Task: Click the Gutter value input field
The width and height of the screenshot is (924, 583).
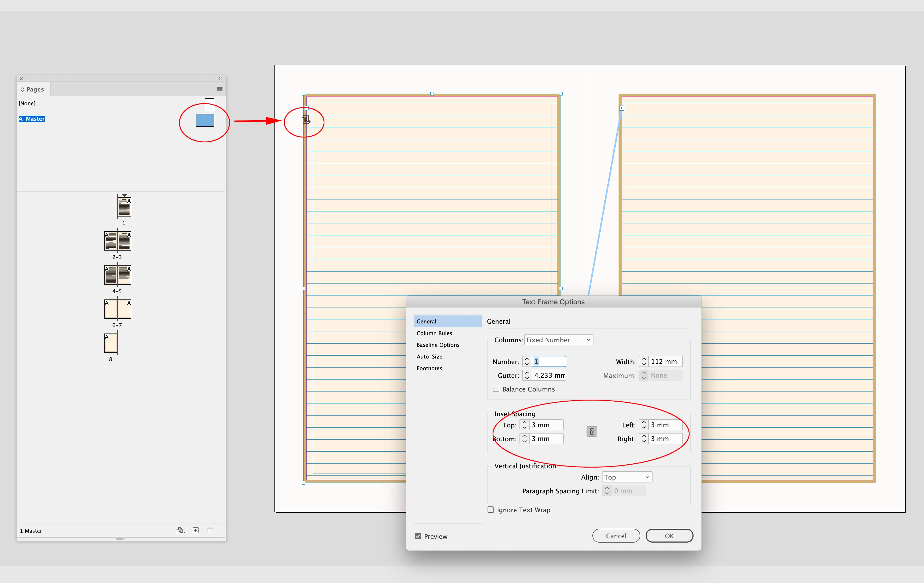Action: tap(549, 375)
